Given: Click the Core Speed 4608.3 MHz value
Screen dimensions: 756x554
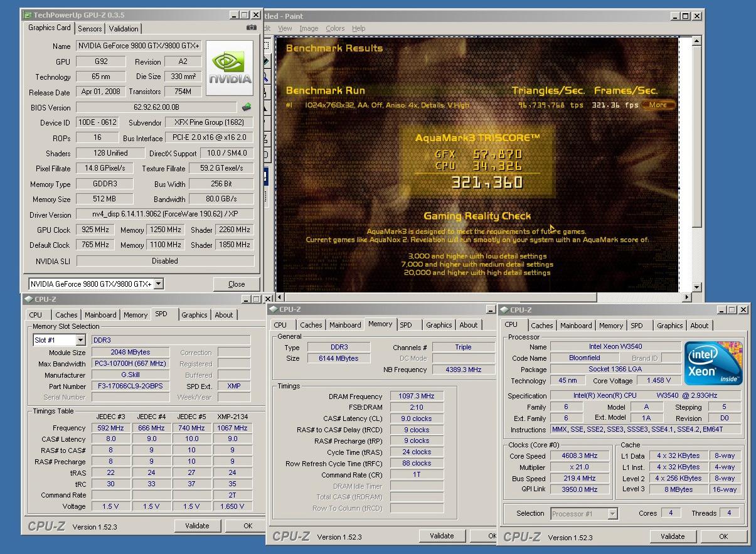Looking at the screenshot, I should tap(580, 456).
